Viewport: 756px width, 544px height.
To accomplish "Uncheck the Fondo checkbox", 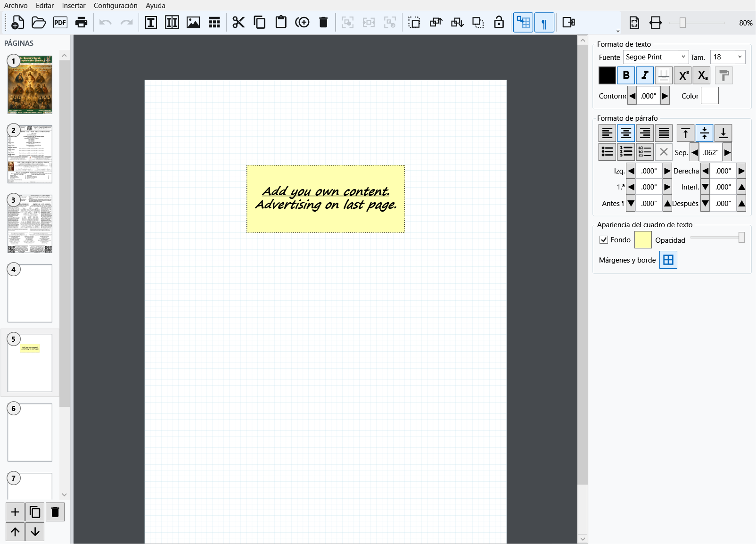I will (604, 239).
